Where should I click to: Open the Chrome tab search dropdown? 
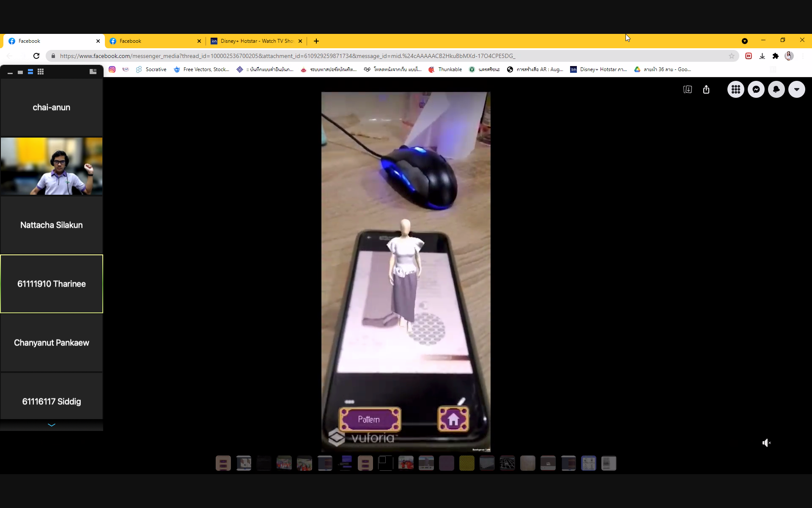pos(744,41)
